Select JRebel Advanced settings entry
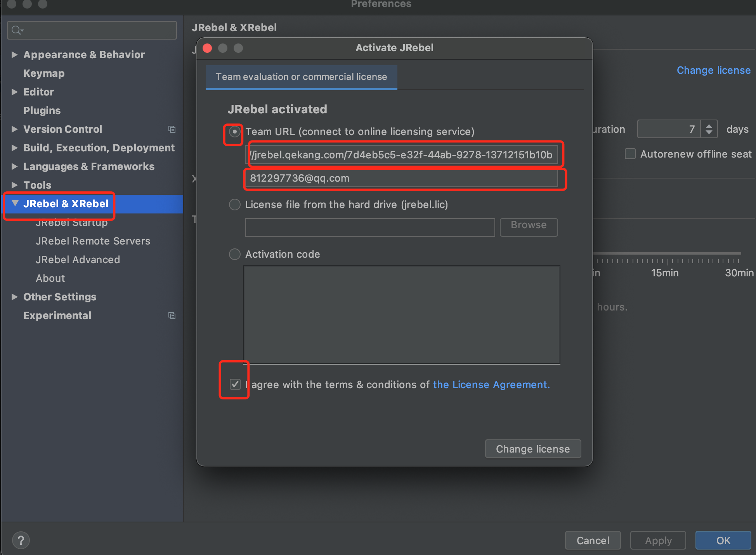 (78, 260)
